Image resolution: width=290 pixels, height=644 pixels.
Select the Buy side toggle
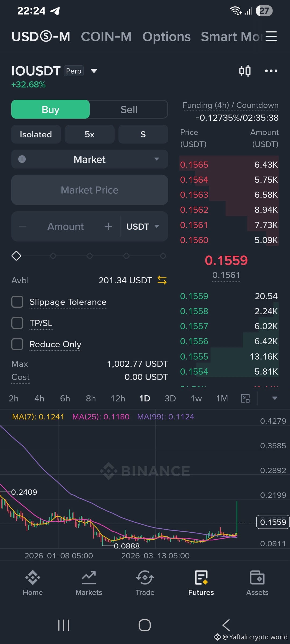pos(50,109)
